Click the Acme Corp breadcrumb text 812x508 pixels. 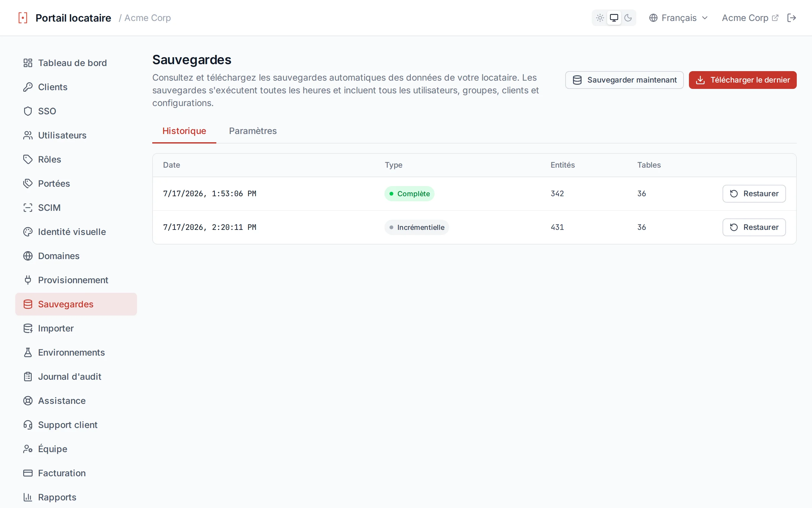pos(147,18)
